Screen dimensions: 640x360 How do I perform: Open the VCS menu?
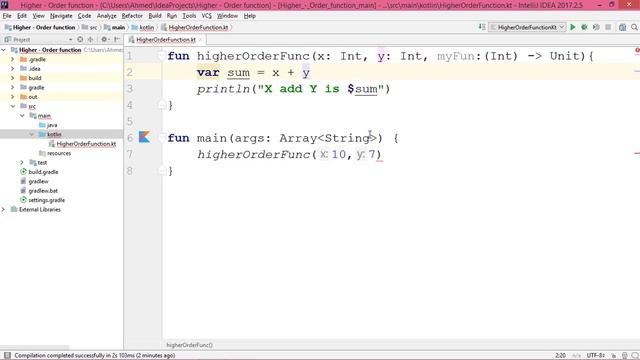(207, 16)
